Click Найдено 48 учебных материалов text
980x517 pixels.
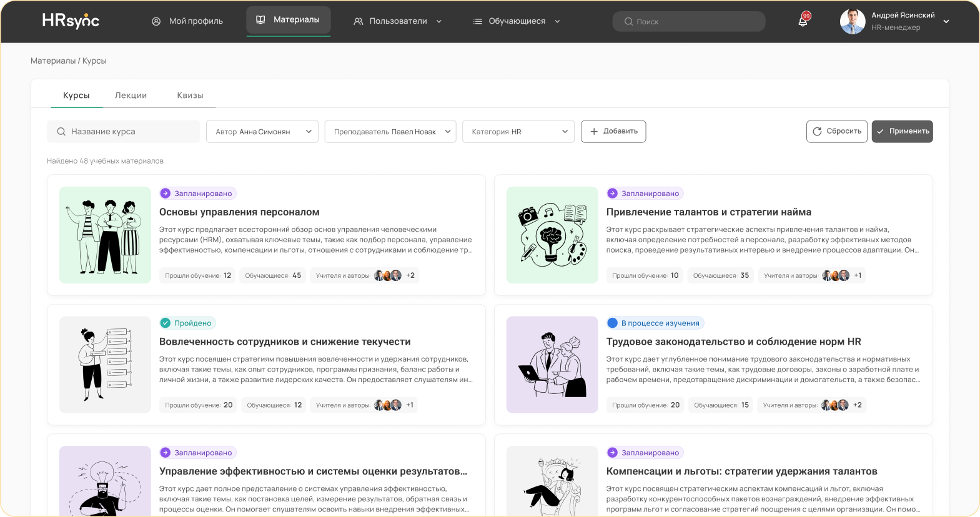[x=105, y=161]
